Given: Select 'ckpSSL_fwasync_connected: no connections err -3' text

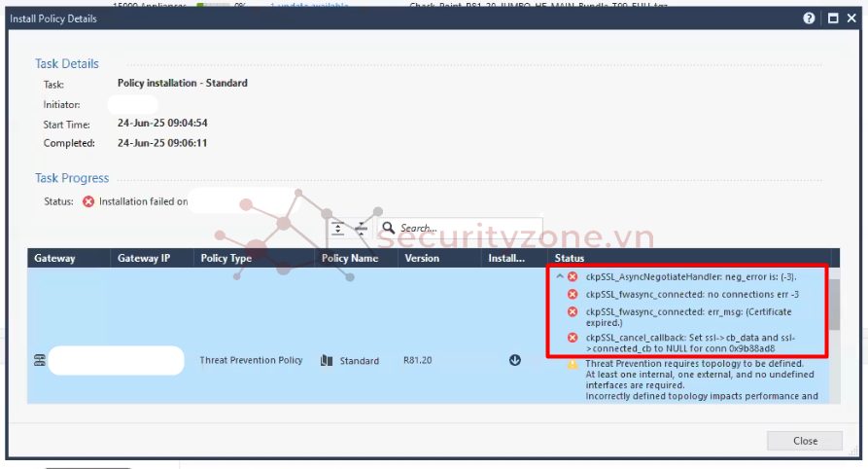Looking at the screenshot, I should (x=692, y=295).
